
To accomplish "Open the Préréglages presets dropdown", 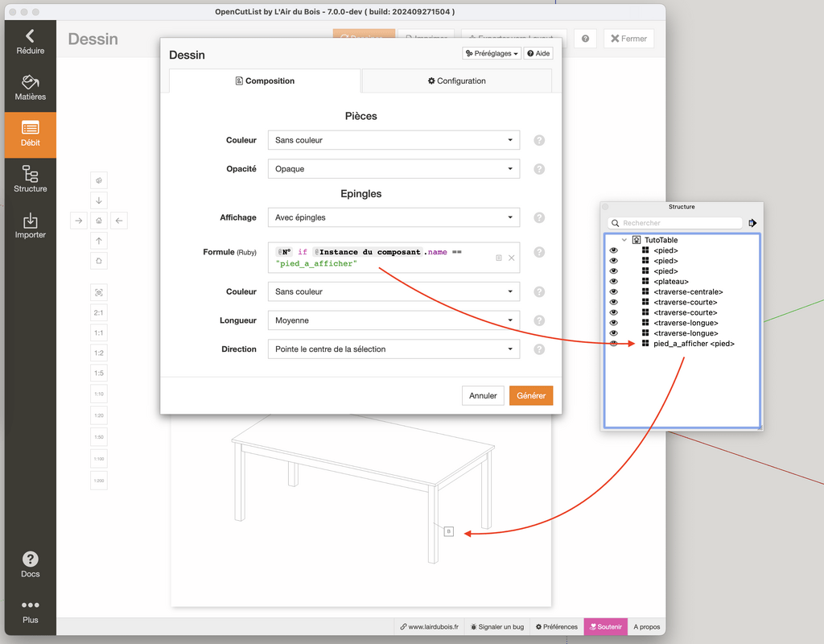I will point(492,53).
